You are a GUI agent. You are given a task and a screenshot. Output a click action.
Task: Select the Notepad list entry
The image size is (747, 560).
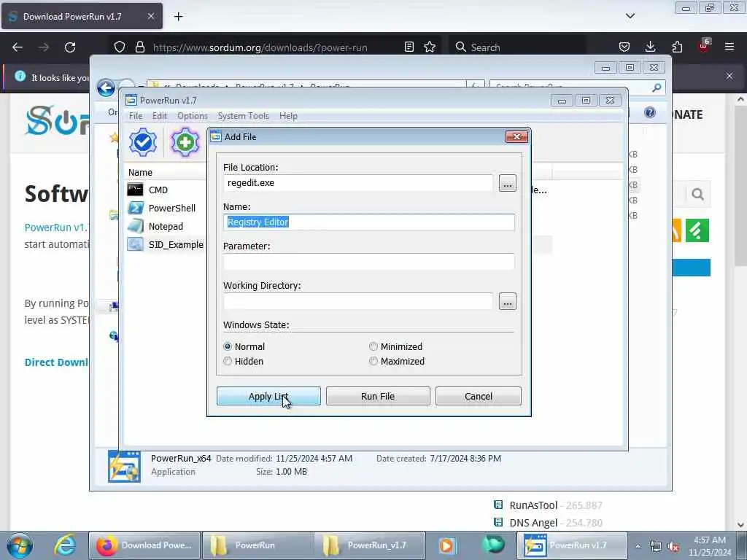(166, 227)
